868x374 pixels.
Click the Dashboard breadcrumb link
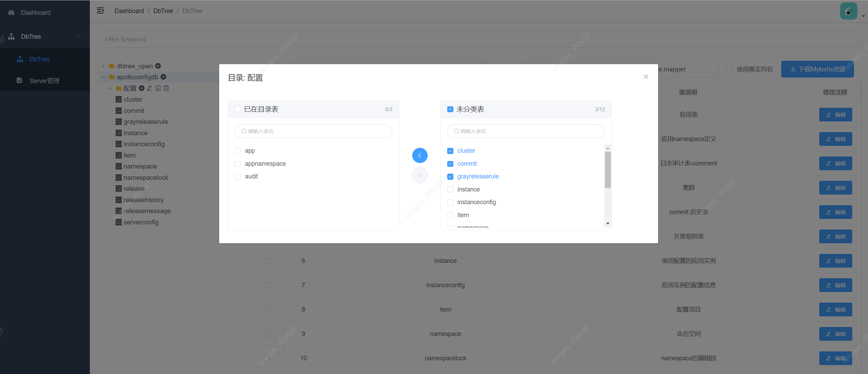(x=129, y=11)
